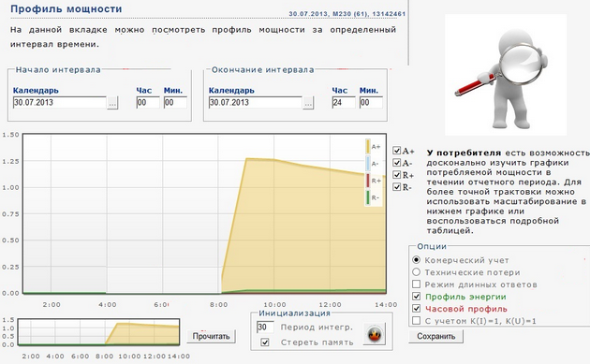
Task: Click start interval Мин. field
Action: click(175, 102)
